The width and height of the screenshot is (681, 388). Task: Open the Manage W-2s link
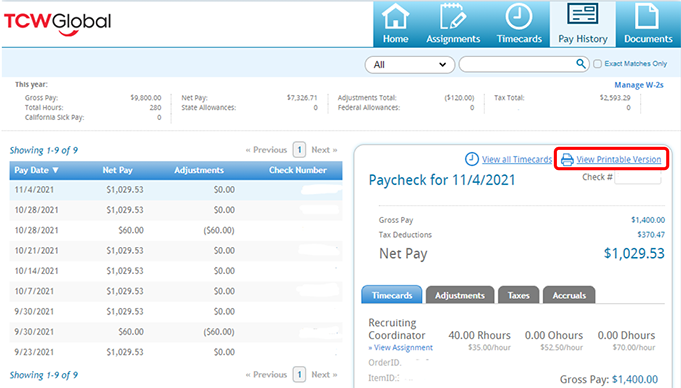(x=638, y=85)
